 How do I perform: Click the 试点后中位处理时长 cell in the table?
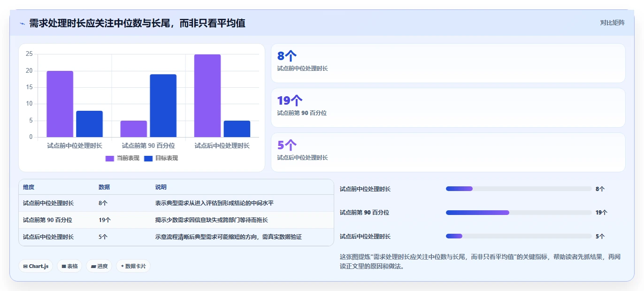click(x=48, y=237)
